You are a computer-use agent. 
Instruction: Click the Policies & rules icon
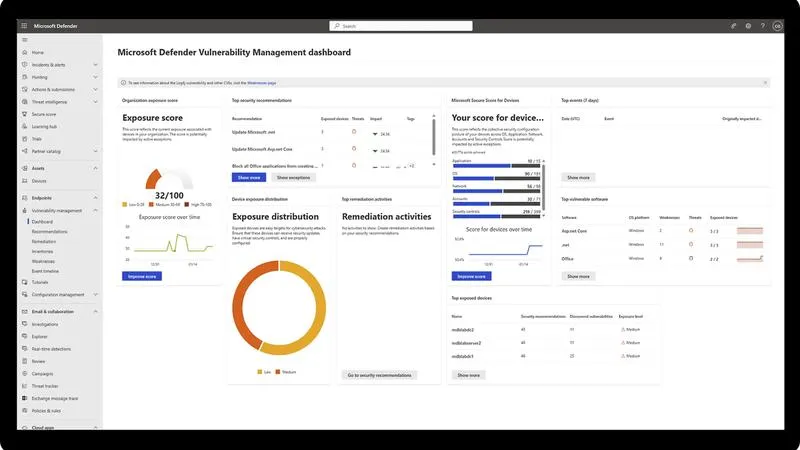click(24, 410)
